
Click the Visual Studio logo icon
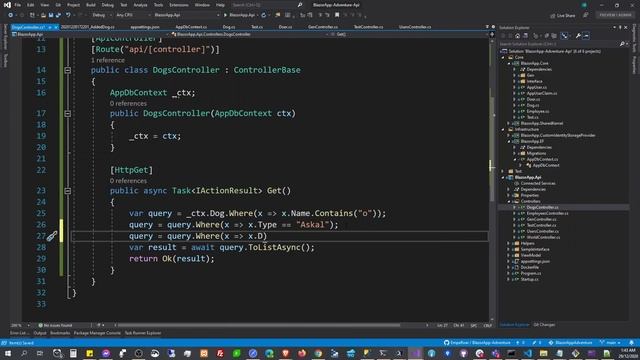click(x=7, y=5)
